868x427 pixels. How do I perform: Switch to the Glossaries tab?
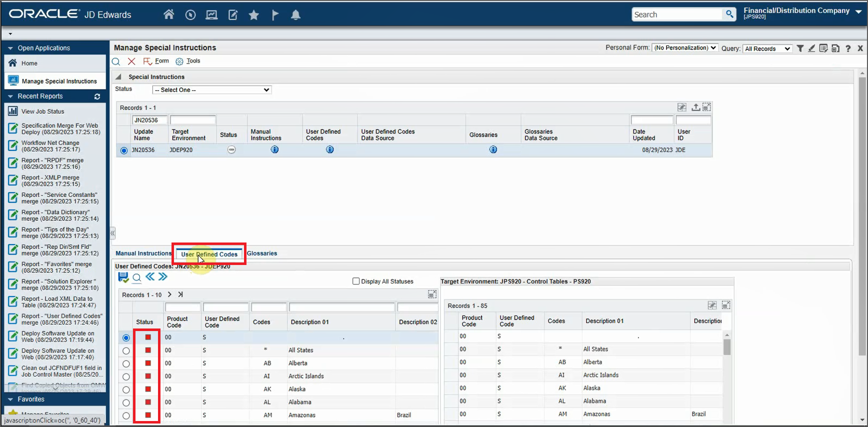point(262,253)
